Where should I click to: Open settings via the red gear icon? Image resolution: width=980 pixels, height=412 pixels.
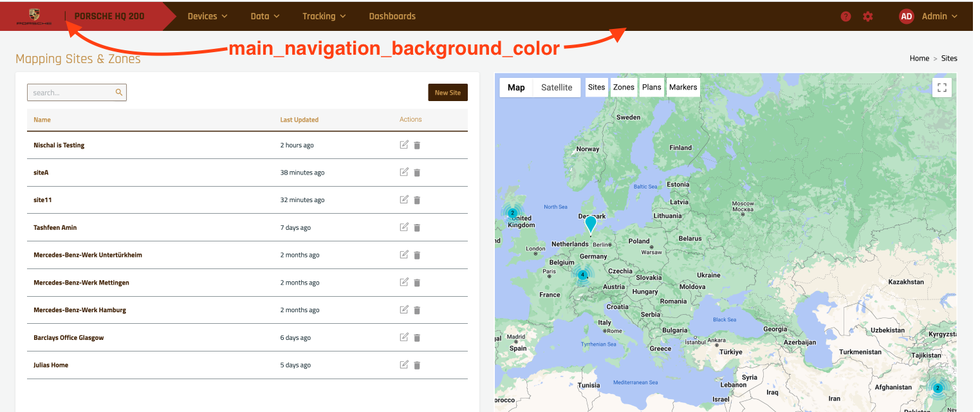pyautogui.click(x=868, y=17)
